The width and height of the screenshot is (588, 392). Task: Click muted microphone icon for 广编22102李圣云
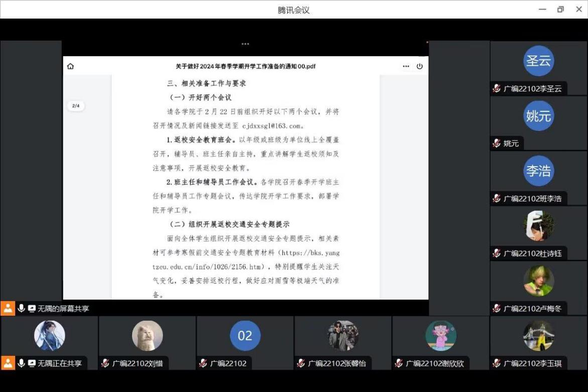point(497,89)
